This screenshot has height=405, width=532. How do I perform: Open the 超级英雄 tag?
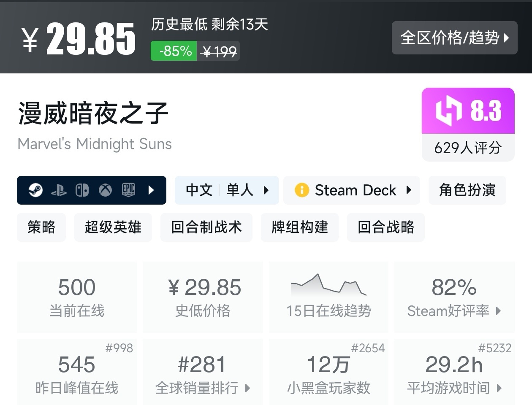coord(113,227)
